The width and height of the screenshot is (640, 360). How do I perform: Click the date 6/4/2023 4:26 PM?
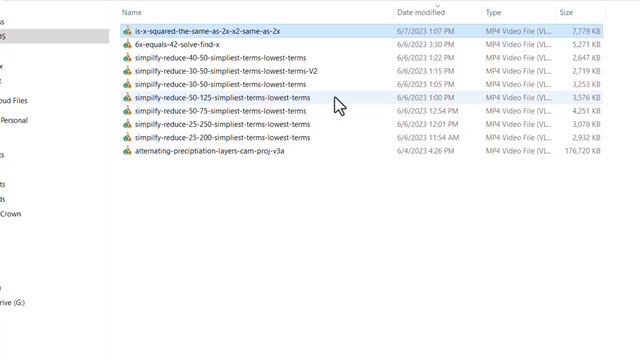point(425,151)
